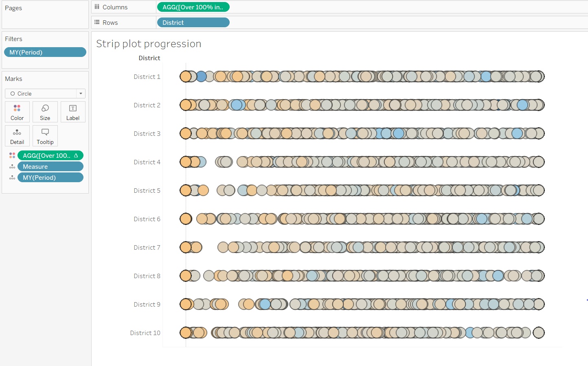588x366 pixels.
Task: Click the detail icon beside MY(Period) in Marks
Action: 12,177
